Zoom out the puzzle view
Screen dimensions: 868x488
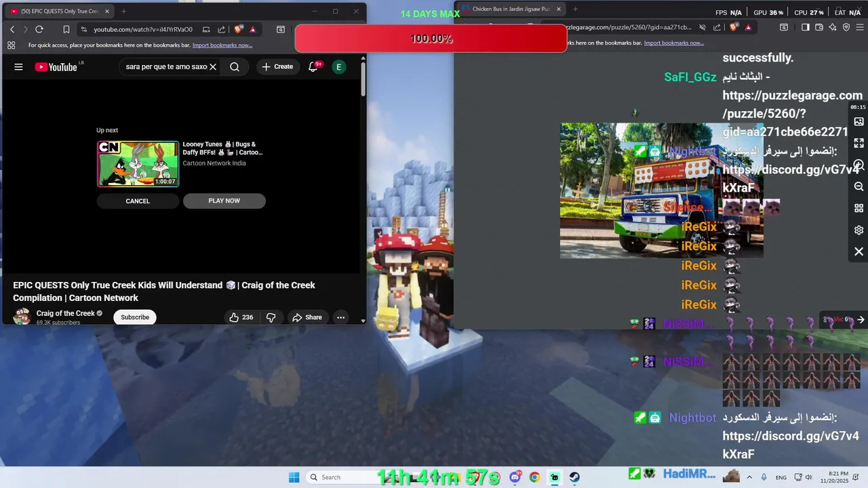[859, 186]
